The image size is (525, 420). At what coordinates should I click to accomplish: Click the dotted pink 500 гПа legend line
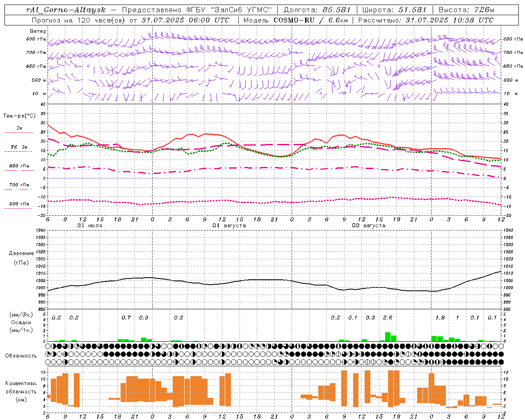click(x=18, y=208)
